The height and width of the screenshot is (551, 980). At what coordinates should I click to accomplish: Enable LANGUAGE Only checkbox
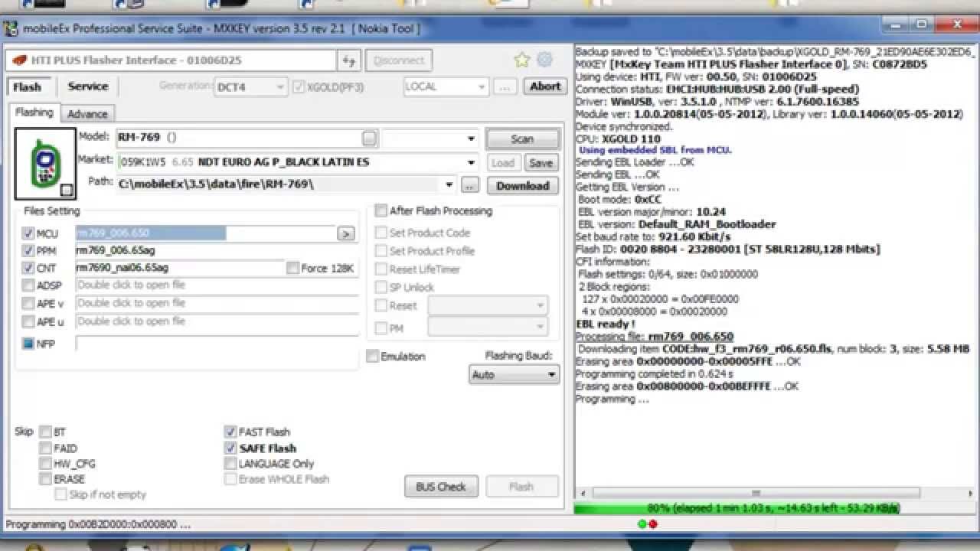(230, 464)
